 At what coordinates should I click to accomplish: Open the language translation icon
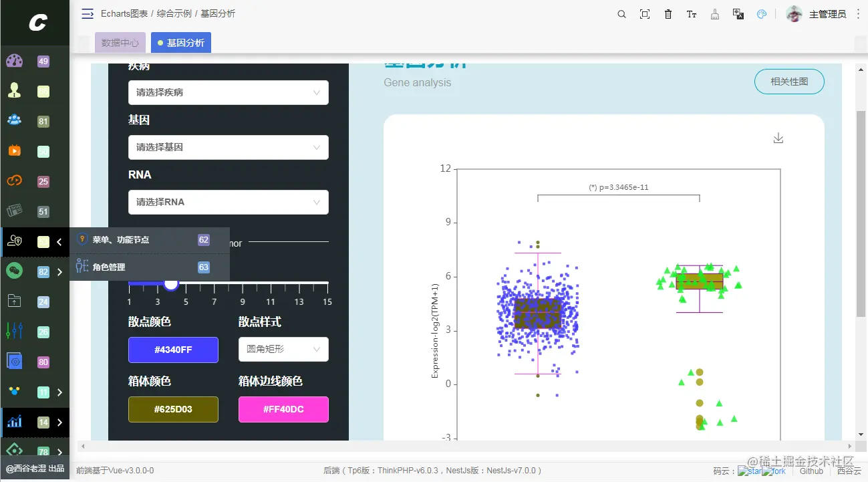click(738, 14)
